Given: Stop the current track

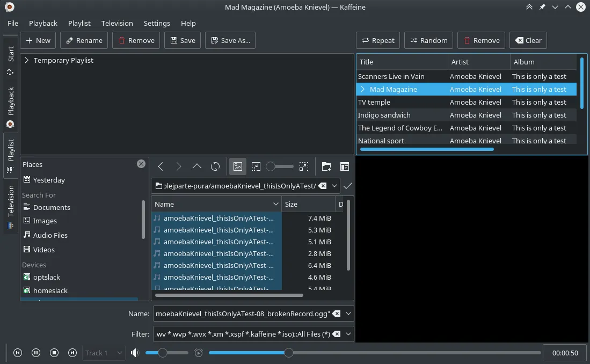Looking at the screenshot, I should (x=54, y=353).
